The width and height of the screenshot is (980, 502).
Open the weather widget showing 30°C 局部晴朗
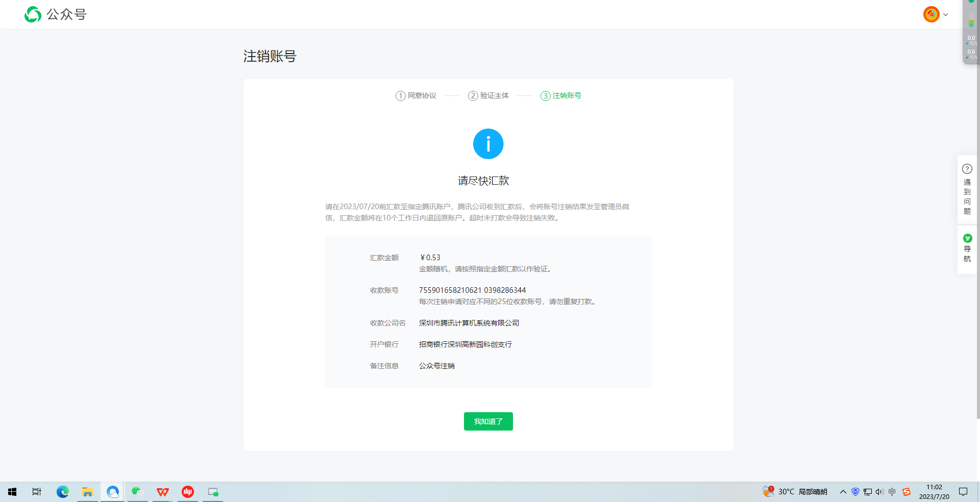(x=795, y=492)
